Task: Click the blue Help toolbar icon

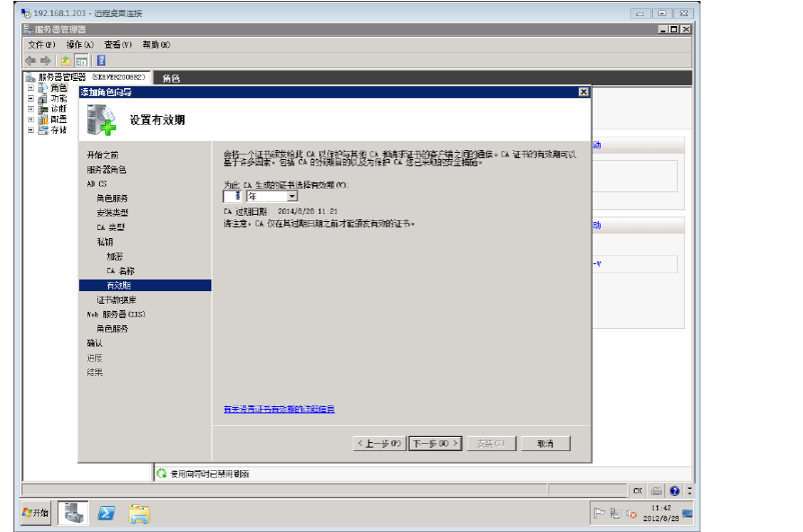Action: coord(102,60)
